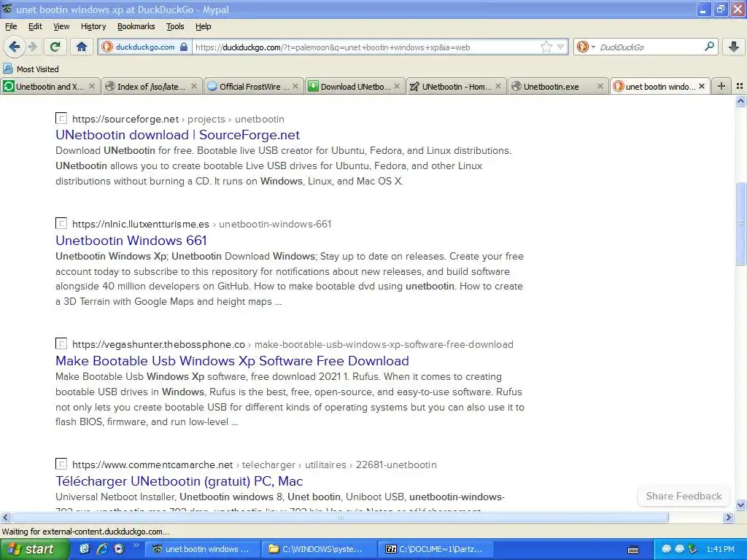This screenshot has height=560, width=747.
Task: Open the list all tabs button
Action: point(740,86)
